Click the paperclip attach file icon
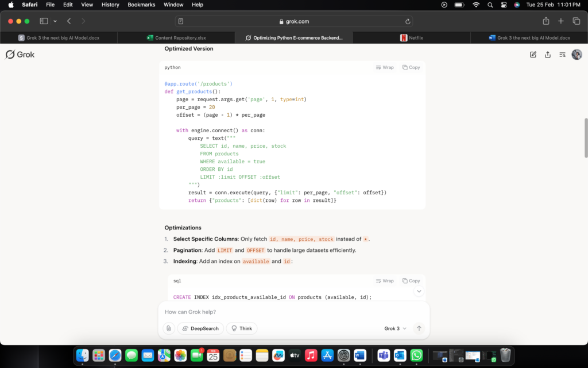 (x=168, y=328)
